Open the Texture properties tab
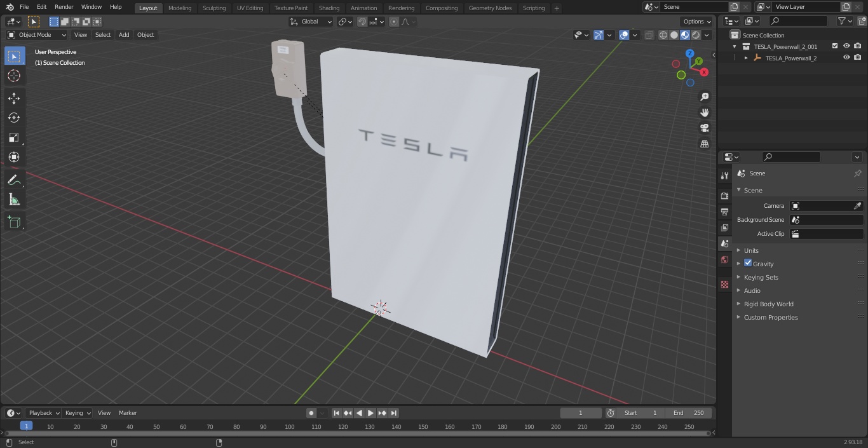Image resolution: width=868 pixels, height=448 pixels. point(724,284)
